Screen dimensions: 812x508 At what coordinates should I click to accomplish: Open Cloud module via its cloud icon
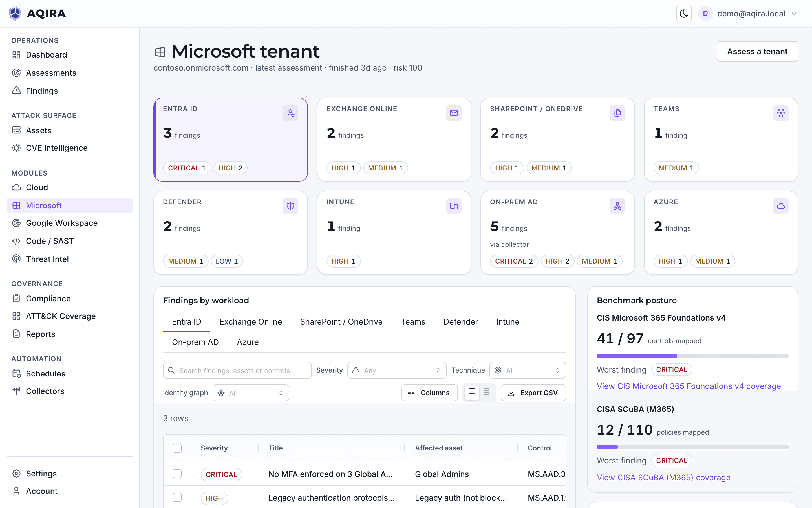[x=16, y=187]
